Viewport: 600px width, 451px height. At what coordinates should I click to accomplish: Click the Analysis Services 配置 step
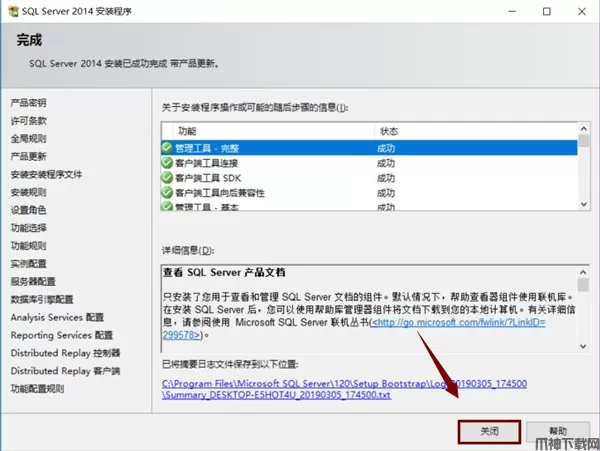pyautogui.click(x=57, y=317)
